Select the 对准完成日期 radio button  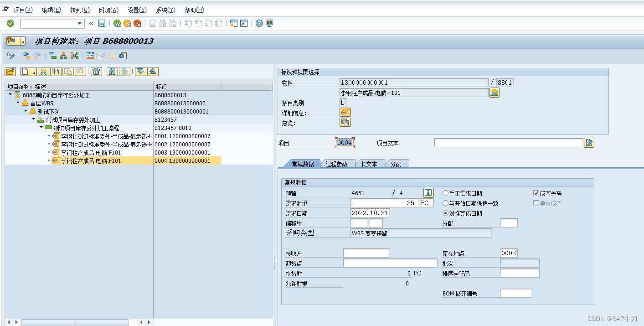[446, 213]
